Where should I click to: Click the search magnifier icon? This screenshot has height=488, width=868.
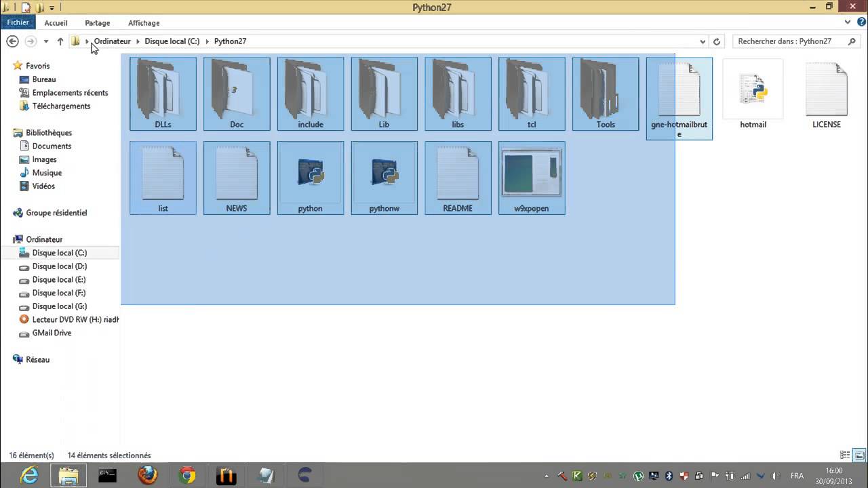tap(852, 41)
